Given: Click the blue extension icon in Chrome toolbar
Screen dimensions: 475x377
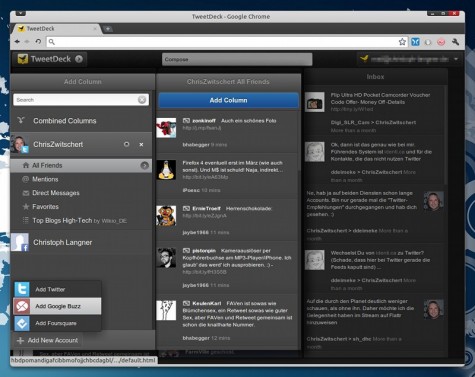Looking at the screenshot, I should pyautogui.click(x=415, y=42).
